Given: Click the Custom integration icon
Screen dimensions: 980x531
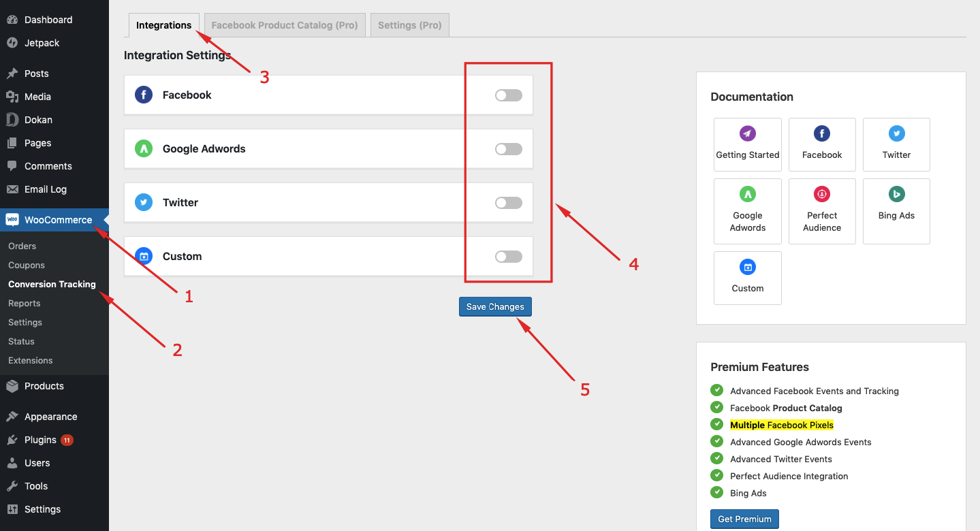Looking at the screenshot, I should pos(143,256).
